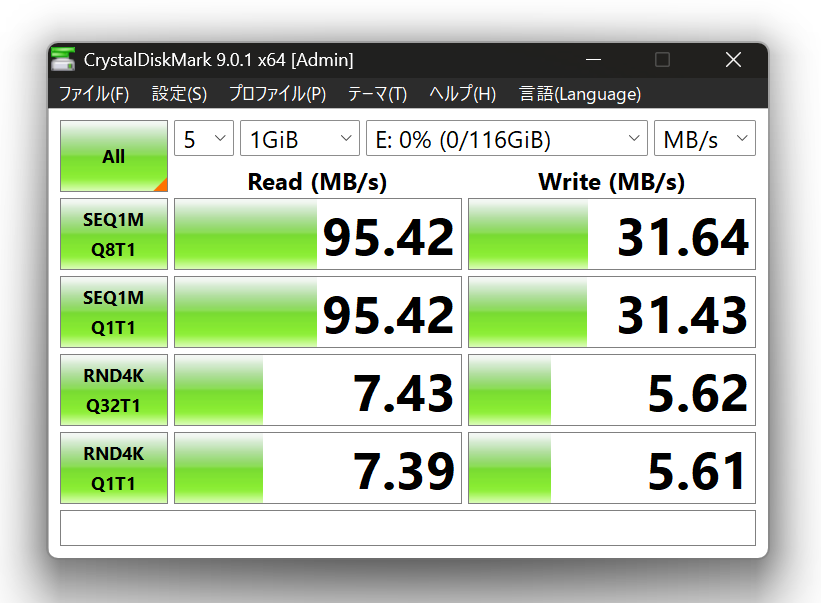
Task: Open the プロファイル(P) menu
Action: point(278,94)
